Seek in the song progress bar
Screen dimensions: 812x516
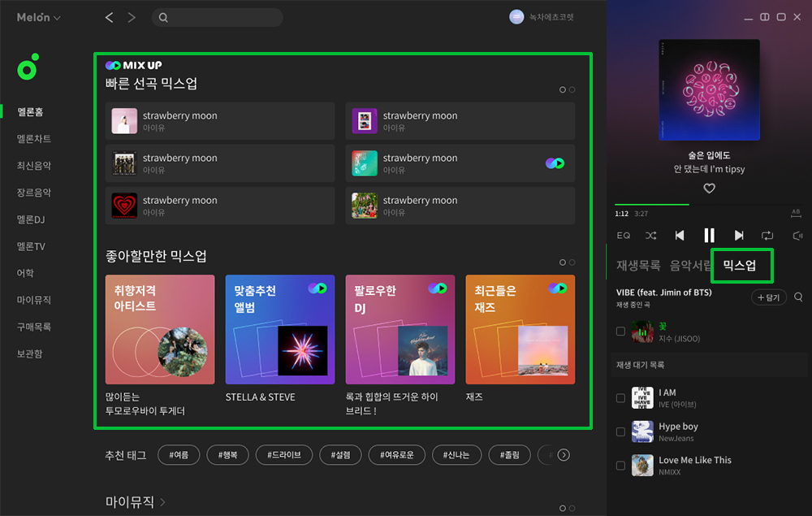(x=708, y=205)
